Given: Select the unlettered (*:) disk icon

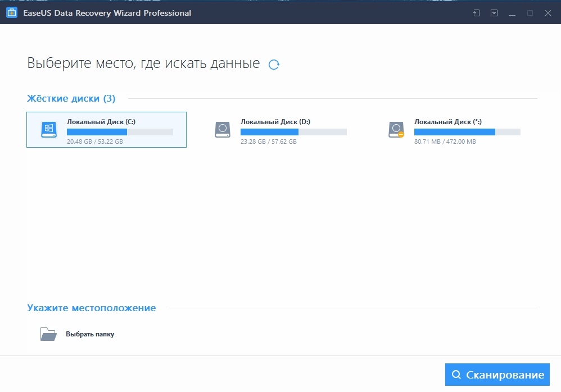Looking at the screenshot, I should click(x=396, y=130).
